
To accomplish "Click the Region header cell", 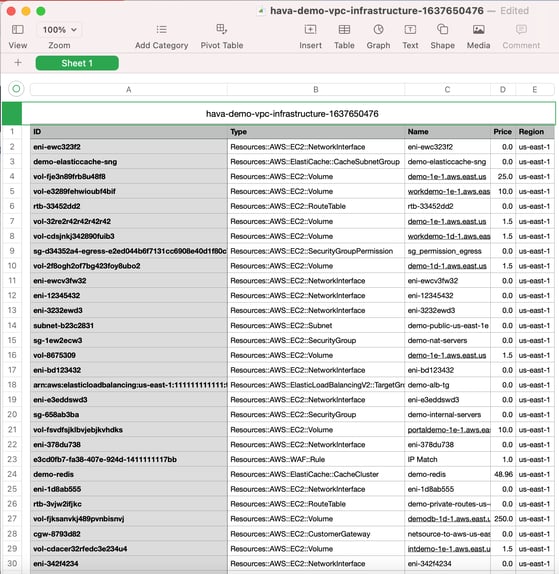I will pos(534,132).
